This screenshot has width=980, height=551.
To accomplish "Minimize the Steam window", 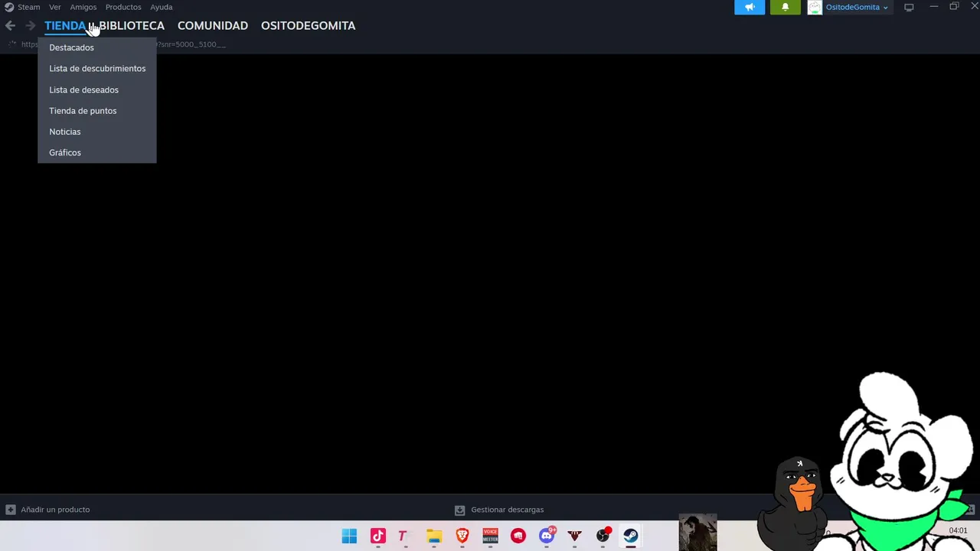I will coord(934,7).
